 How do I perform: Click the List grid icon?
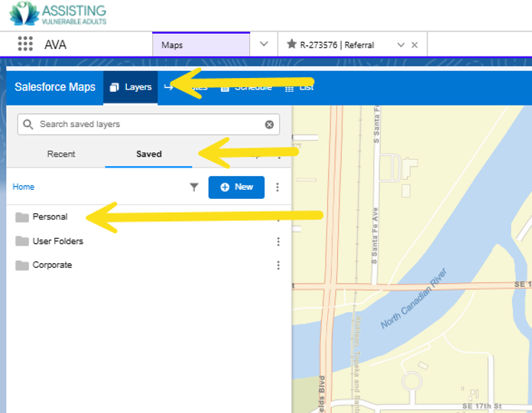[x=289, y=89]
